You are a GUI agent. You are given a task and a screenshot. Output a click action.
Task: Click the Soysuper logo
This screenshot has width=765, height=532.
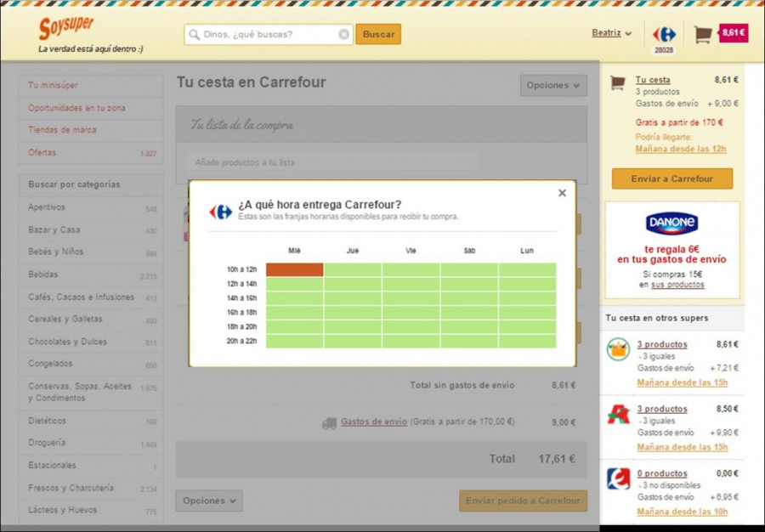click(65, 28)
